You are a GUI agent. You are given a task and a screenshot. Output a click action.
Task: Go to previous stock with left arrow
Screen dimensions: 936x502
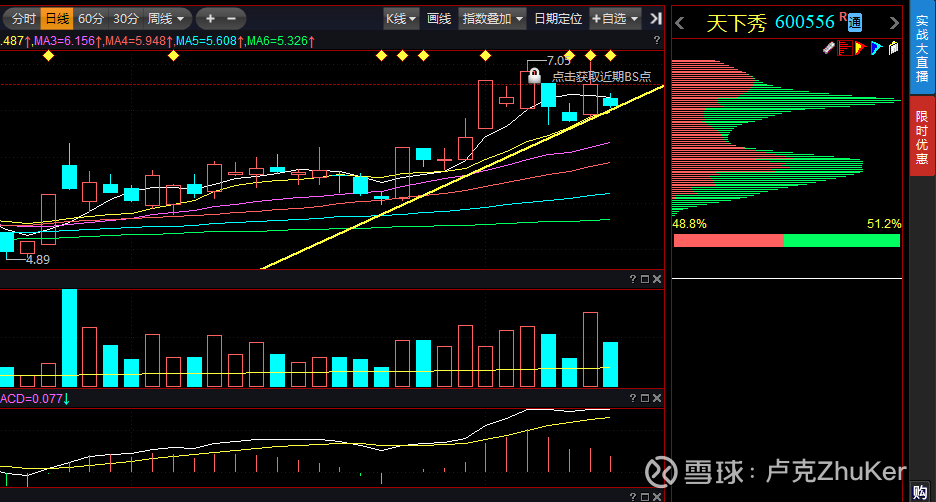click(681, 22)
